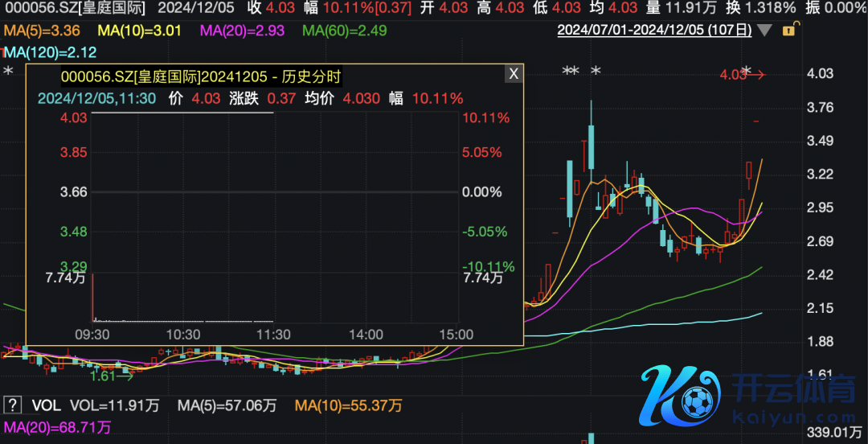This screenshot has height=444, width=868.
Task: Open the VOL indicator help question mark
Action: (x=12, y=405)
